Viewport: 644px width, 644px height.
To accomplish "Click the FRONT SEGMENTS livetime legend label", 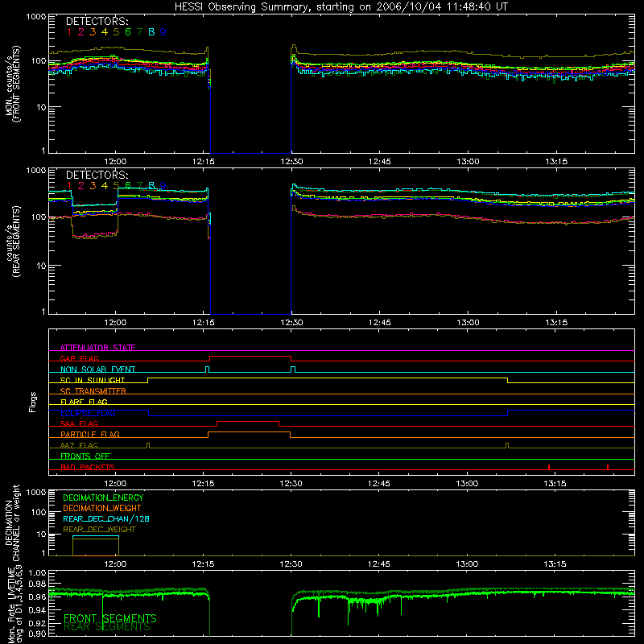I will tap(110, 618).
